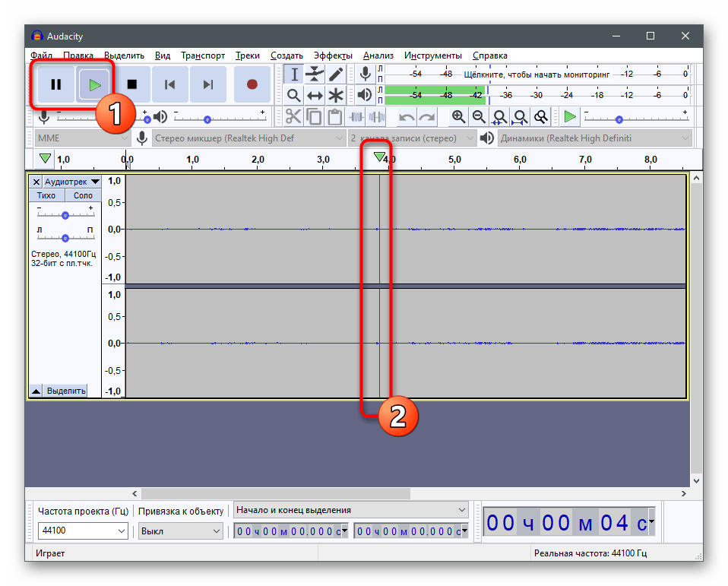Click the recording meter to start monitoring

point(537,74)
